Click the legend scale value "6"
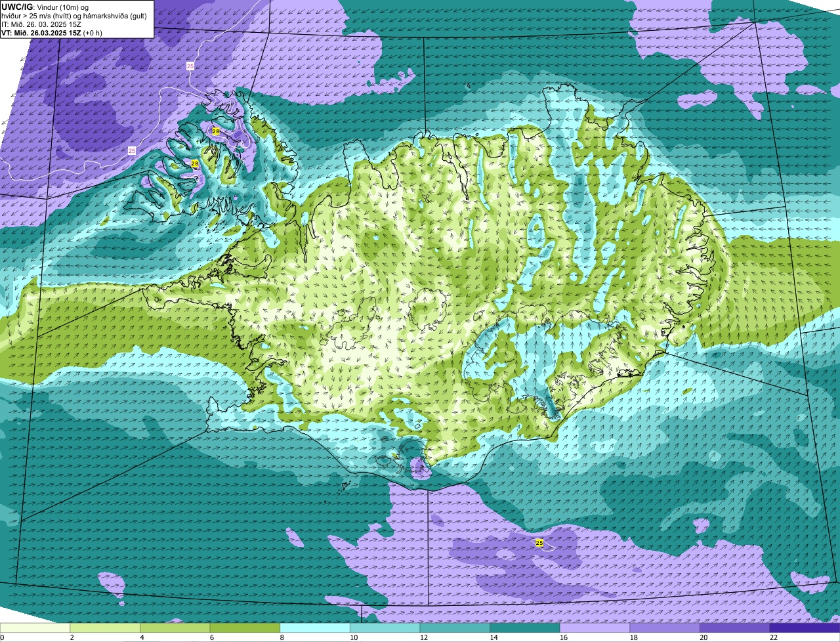Viewport: 840px width, 642px height. pos(211,637)
